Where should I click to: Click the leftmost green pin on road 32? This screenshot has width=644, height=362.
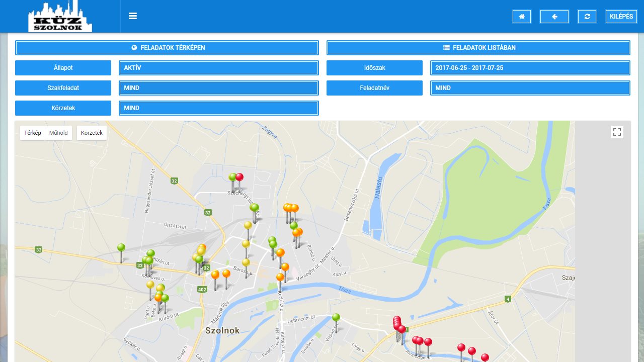(121, 248)
